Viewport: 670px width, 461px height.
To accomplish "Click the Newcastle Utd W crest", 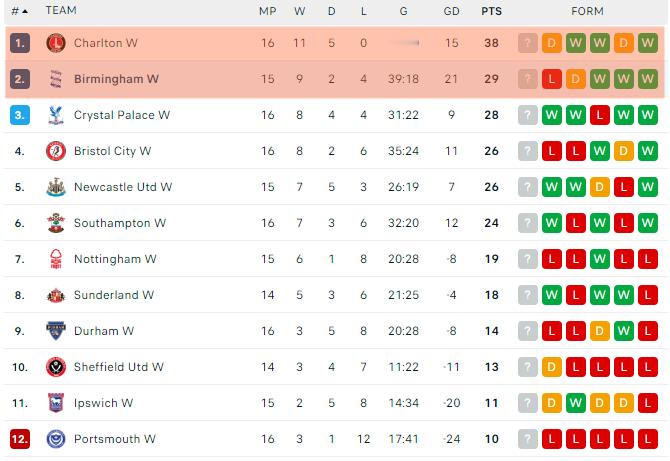I will click(55, 187).
